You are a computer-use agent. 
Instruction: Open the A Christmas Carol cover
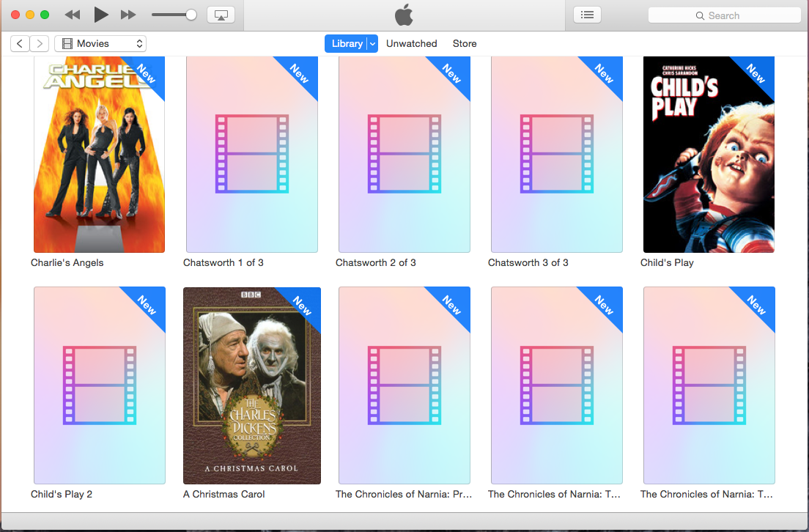click(x=252, y=385)
